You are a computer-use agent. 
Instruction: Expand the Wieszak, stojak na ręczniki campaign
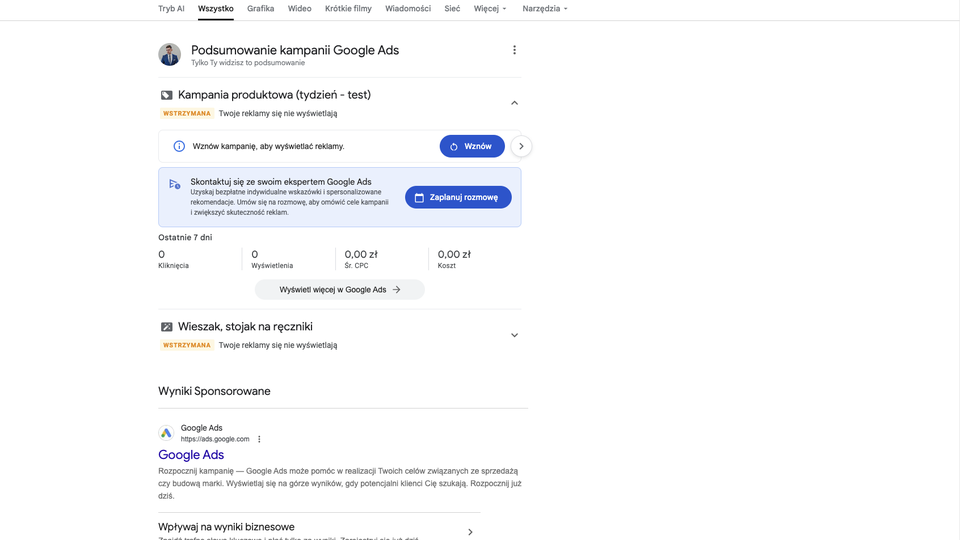click(x=514, y=335)
